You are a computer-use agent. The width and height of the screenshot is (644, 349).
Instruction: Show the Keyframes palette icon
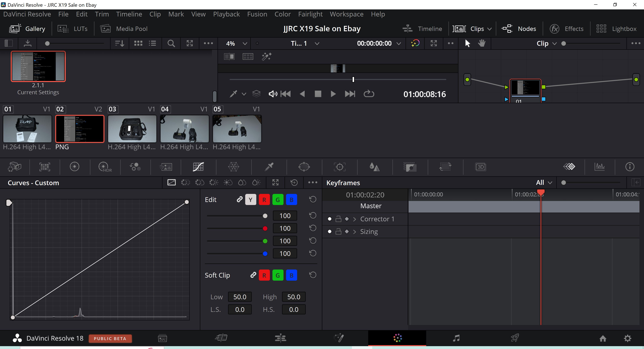pyautogui.click(x=569, y=167)
